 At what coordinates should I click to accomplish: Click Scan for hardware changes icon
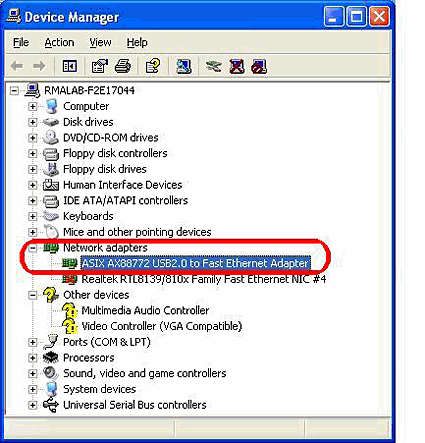tap(184, 66)
